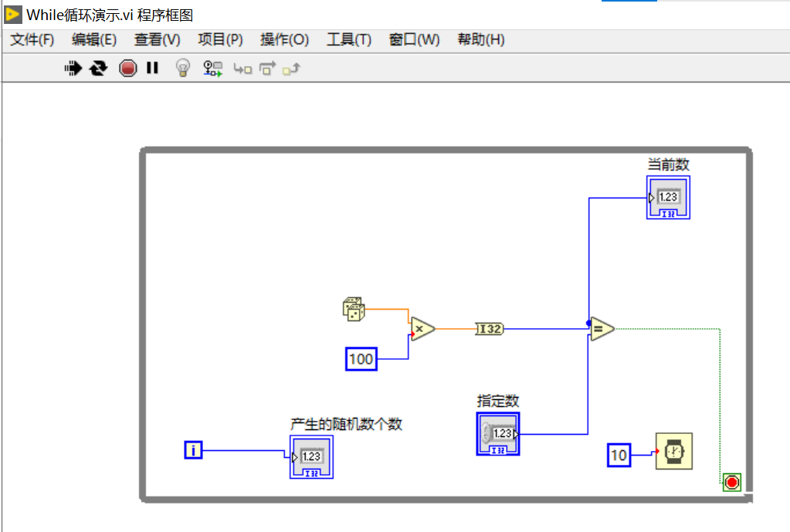
Task: Click the 当前数 label text
Action: coord(669,164)
